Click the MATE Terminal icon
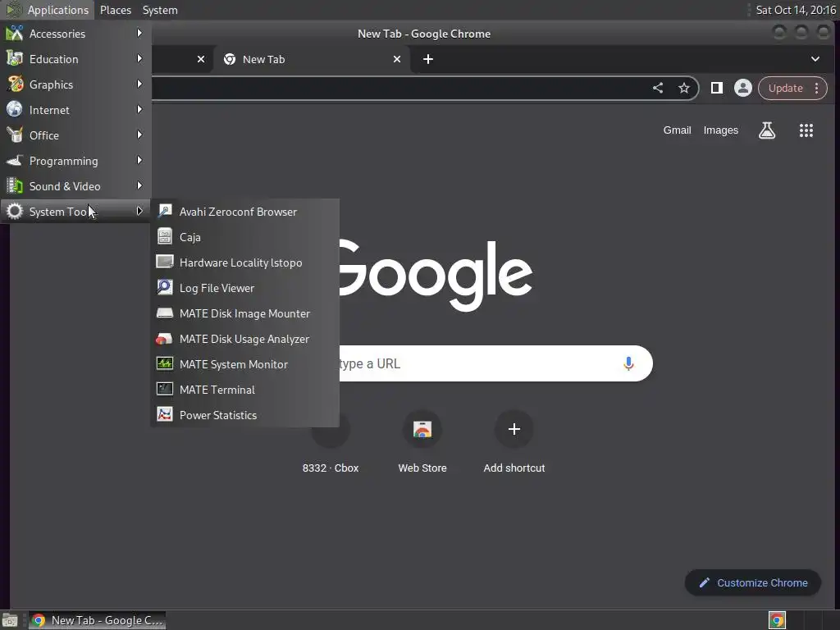Screen dimensions: 840x630 click(164, 389)
